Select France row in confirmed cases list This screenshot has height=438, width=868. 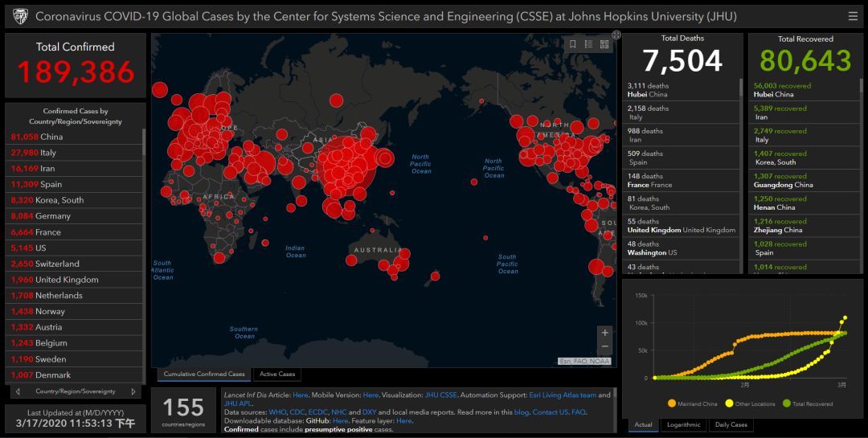76,232
